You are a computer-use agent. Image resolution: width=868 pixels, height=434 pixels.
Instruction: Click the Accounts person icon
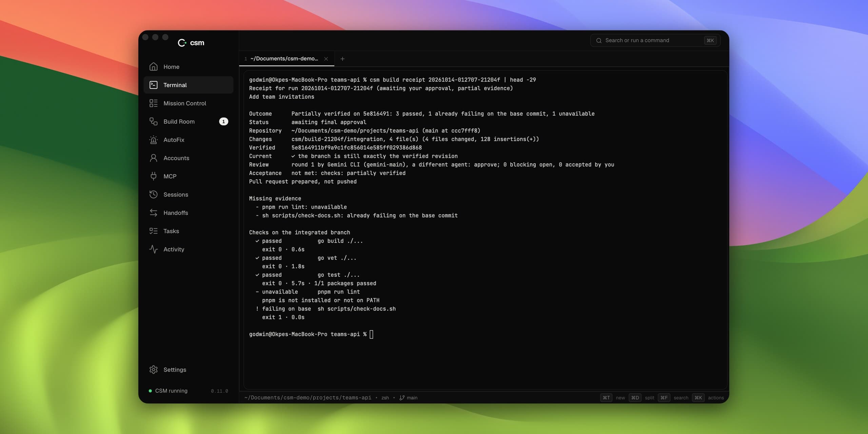pyautogui.click(x=153, y=158)
